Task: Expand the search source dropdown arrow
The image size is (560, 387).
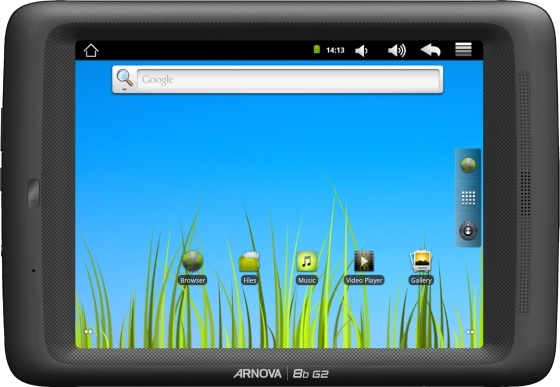Action: click(124, 89)
